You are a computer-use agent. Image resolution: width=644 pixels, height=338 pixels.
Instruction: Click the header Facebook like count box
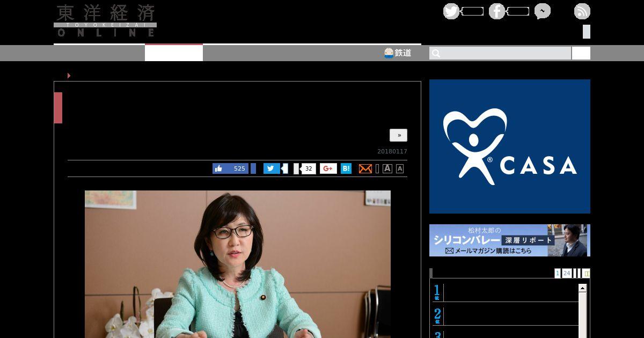coord(518,11)
